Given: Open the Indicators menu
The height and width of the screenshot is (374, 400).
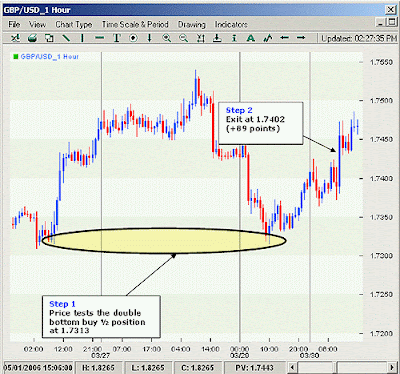Looking at the screenshot, I should [x=231, y=24].
